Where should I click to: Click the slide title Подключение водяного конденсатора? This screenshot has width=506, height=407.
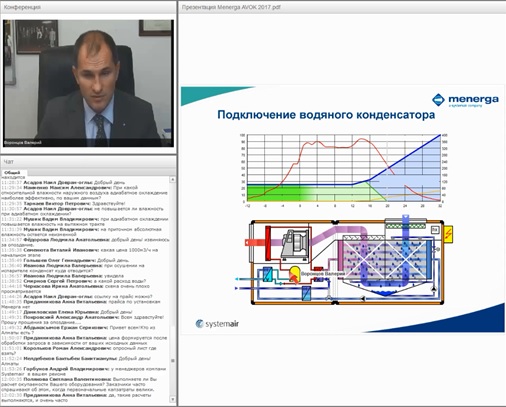(x=326, y=115)
